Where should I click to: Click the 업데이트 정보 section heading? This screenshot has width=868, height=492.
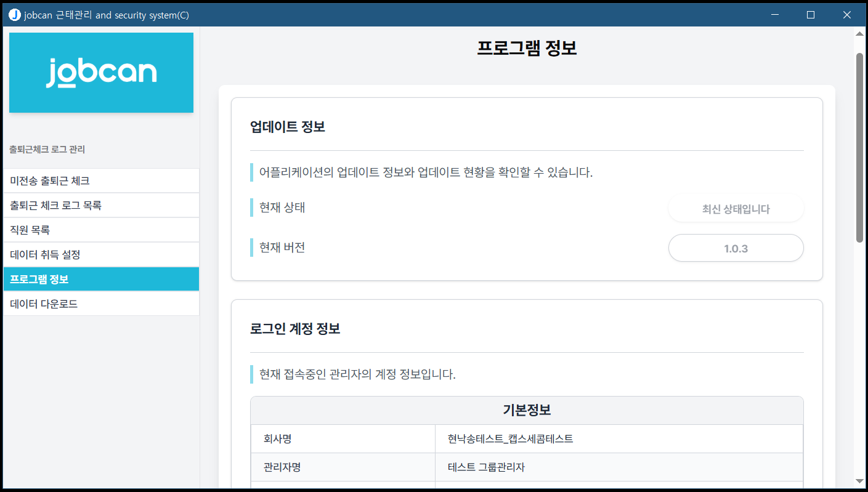coord(288,127)
